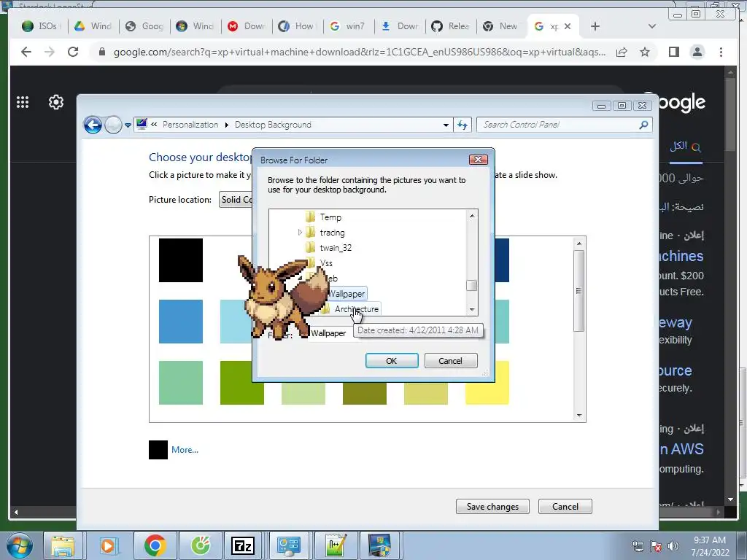
Task: Click the color list scroll up arrow
Action: [x=578, y=244]
